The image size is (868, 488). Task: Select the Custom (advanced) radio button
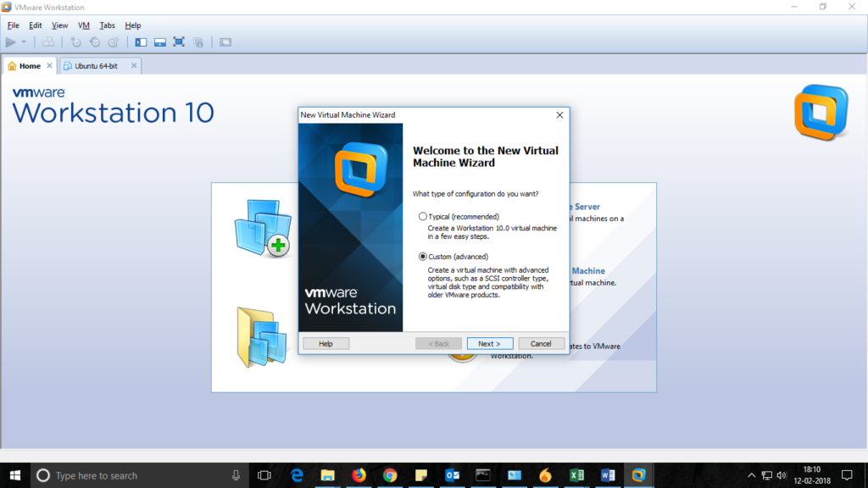[x=423, y=257]
